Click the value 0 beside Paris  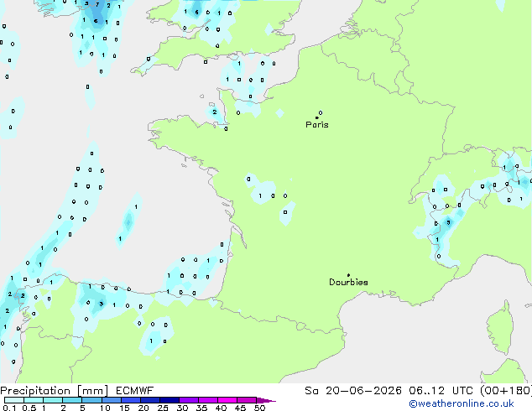pyautogui.click(x=321, y=112)
